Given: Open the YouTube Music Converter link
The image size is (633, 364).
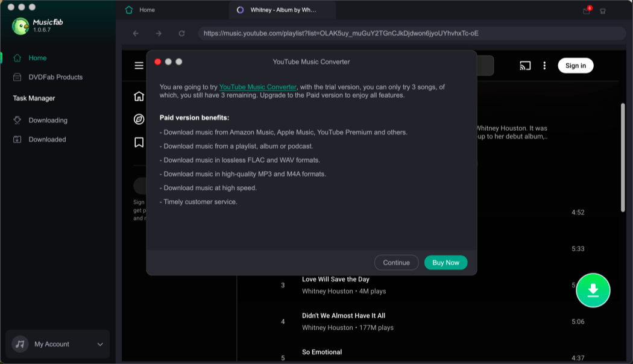Looking at the screenshot, I should [257, 87].
